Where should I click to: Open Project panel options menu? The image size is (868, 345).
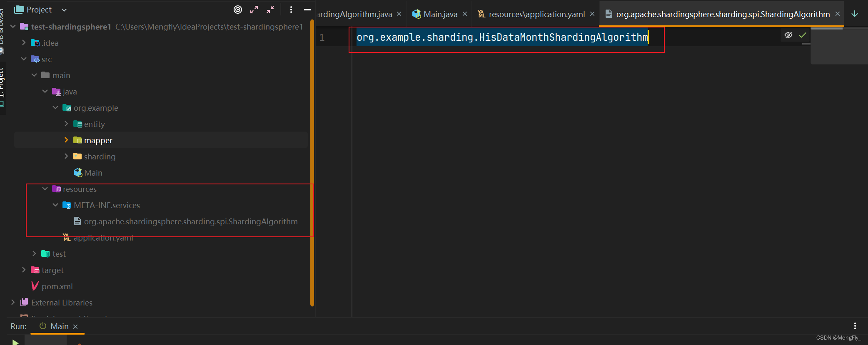coord(291,10)
